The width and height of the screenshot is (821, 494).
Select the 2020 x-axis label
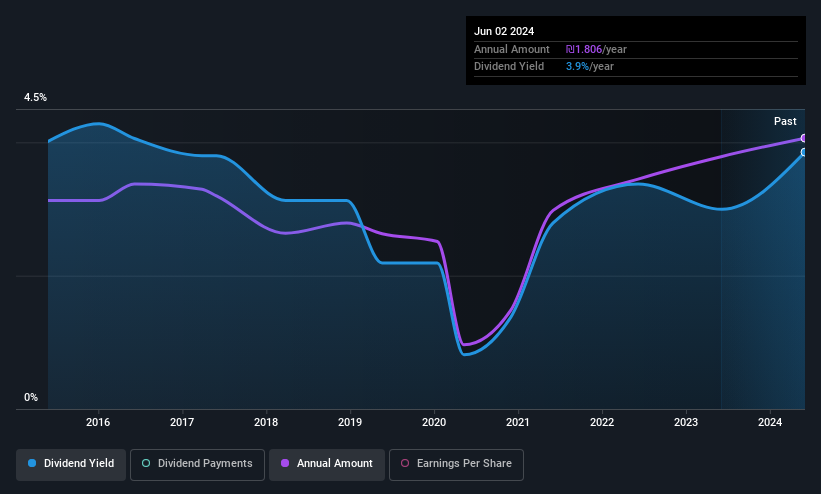point(434,422)
